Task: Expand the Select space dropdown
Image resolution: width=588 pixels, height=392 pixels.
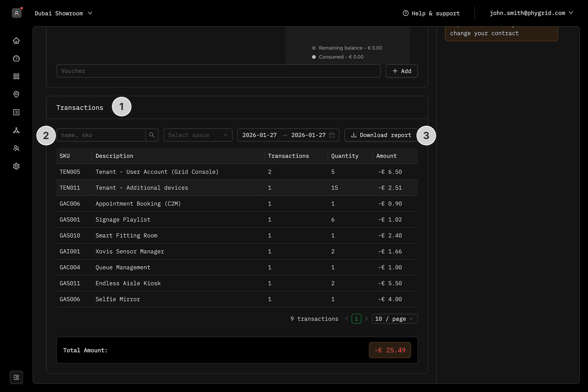Action: [198, 135]
